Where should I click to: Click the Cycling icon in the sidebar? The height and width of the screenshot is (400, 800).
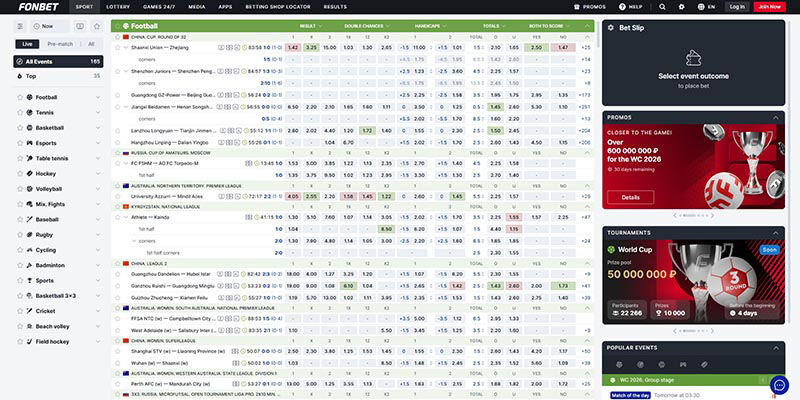(30, 250)
